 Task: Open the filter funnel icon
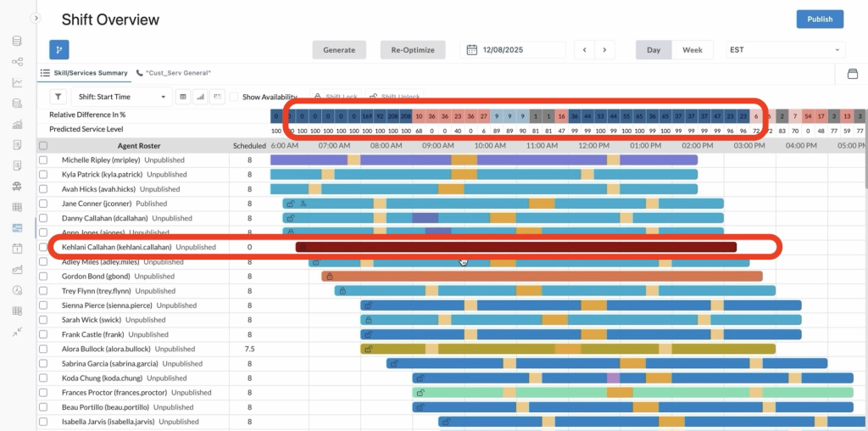point(58,97)
